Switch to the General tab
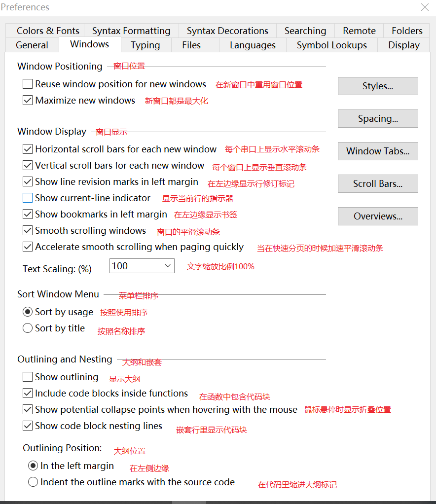The width and height of the screenshot is (436, 504). (x=32, y=45)
